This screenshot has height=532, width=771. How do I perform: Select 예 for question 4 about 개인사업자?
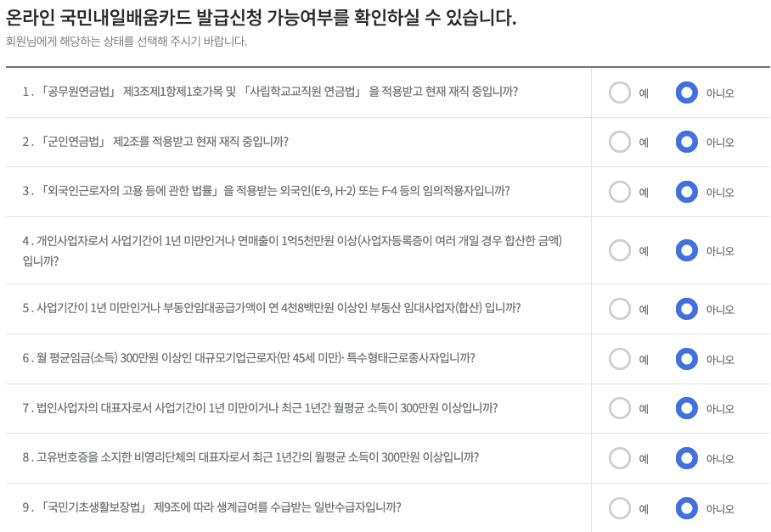pyautogui.click(x=621, y=250)
